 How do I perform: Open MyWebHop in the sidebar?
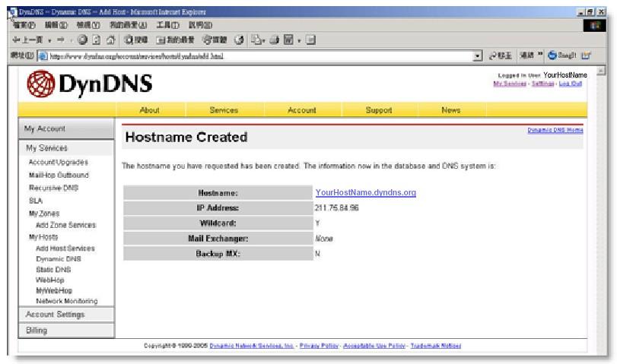tap(54, 290)
